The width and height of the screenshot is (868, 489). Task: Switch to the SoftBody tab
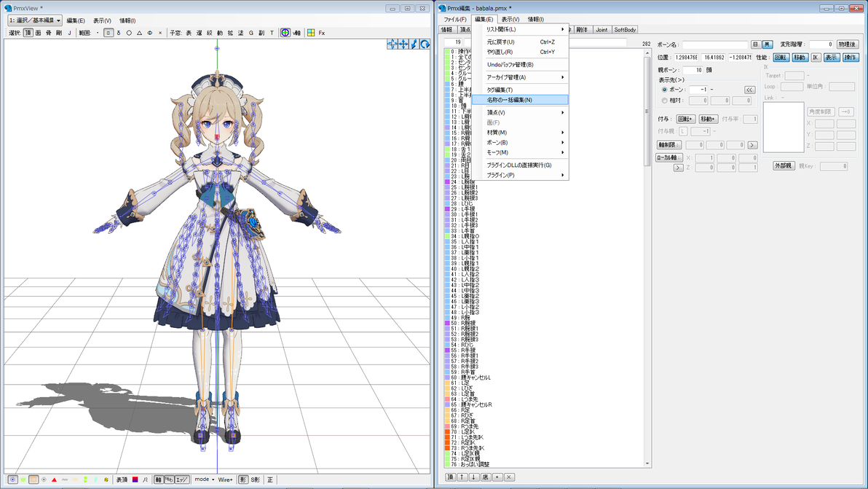pos(625,30)
